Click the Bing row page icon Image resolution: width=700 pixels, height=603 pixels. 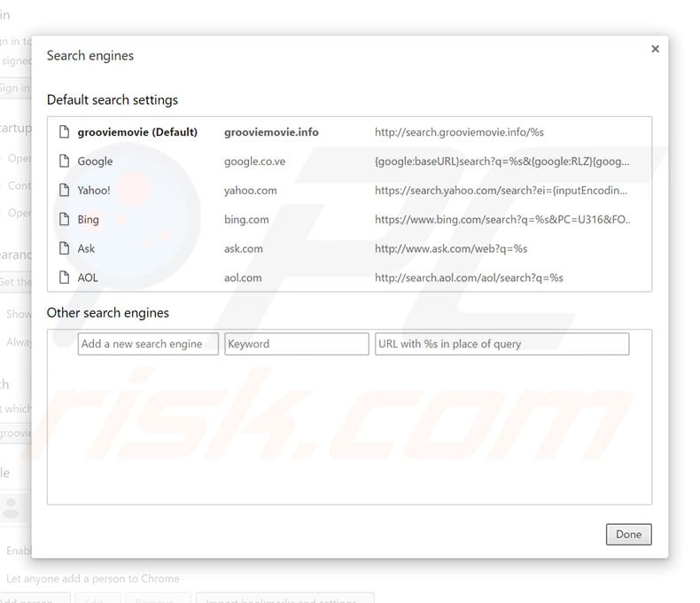tap(65, 219)
